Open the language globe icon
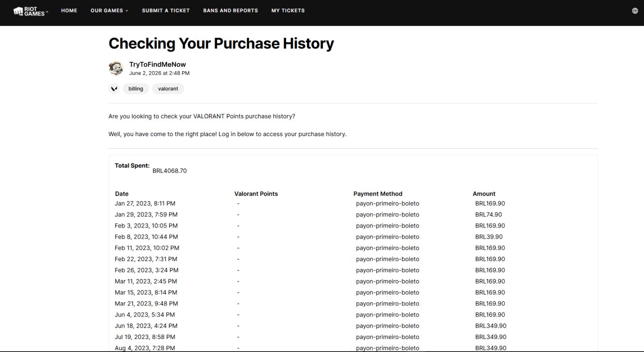The width and height of the screenshot is (644, 352). 635,11
